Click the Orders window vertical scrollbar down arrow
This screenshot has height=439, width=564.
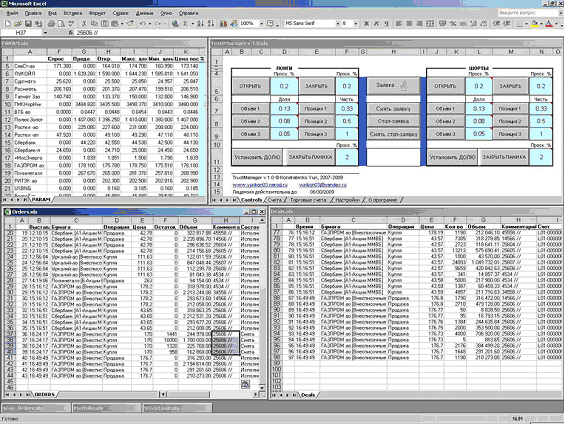[x=262, y=388]
